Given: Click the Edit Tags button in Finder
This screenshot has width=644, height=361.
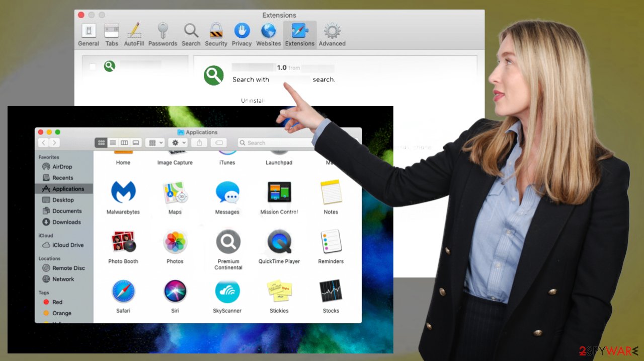Looking at the screenshot, I should [219, 143].
